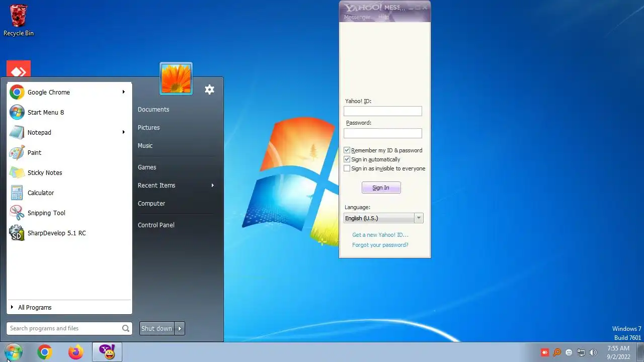Open the network status tray icon
This screenshot has width=644, height=362.
[581, 352]
